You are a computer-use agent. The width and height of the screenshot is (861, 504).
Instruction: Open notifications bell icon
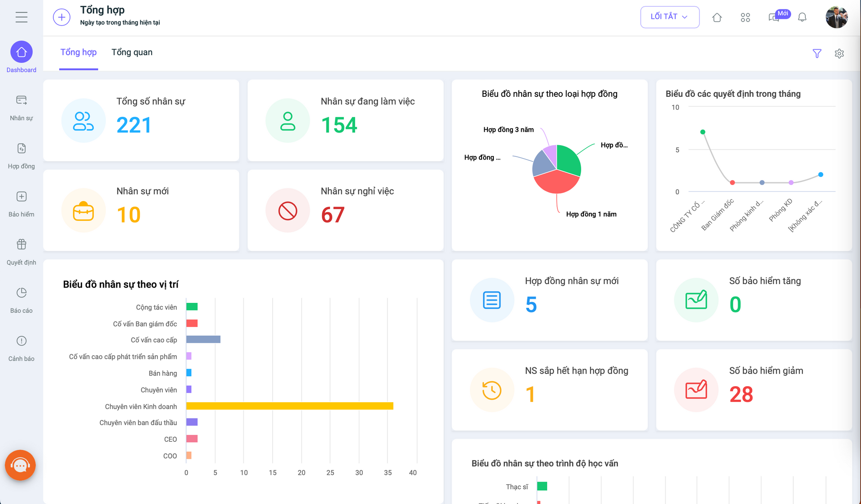(802, 17)
